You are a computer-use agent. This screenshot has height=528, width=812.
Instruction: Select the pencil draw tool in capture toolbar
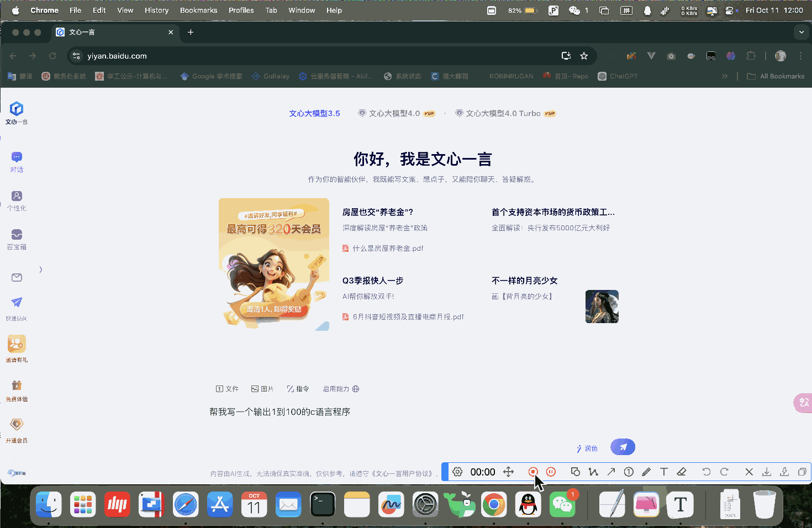tap(646, 472)
